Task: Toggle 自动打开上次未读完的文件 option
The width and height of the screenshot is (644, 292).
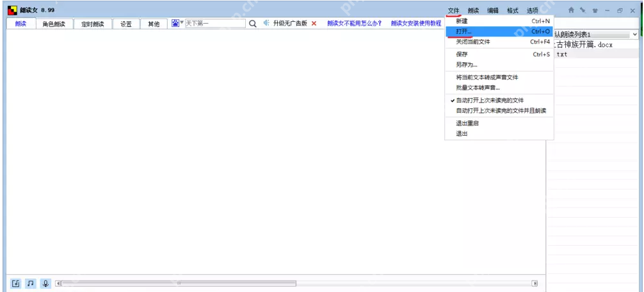Action: (x=499, y=100)
